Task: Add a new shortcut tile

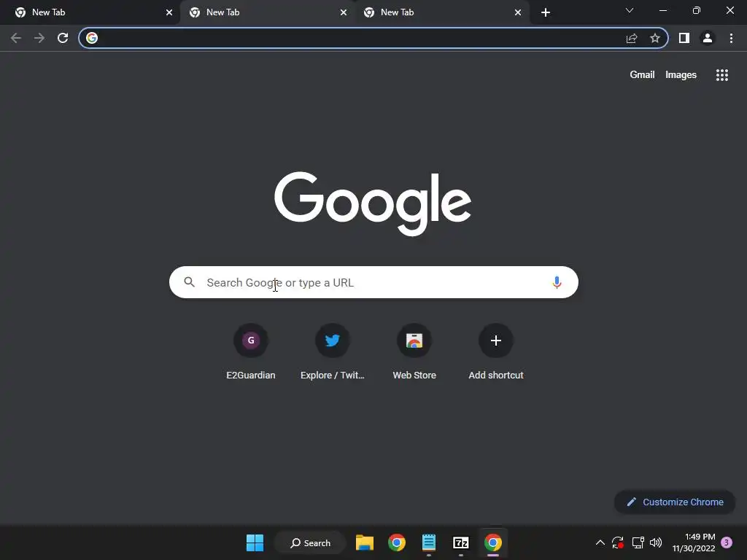Action: pyautogui.click(x=496, y=351)
